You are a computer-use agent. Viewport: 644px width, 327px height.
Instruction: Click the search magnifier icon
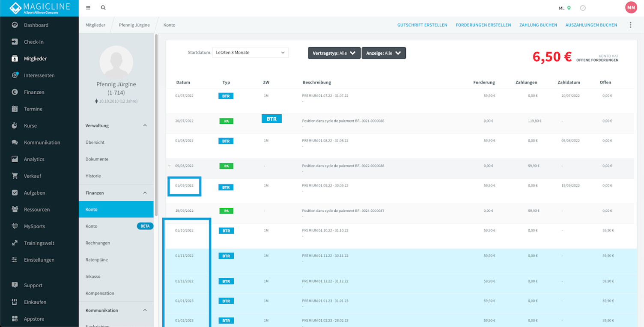pos(103,8)
